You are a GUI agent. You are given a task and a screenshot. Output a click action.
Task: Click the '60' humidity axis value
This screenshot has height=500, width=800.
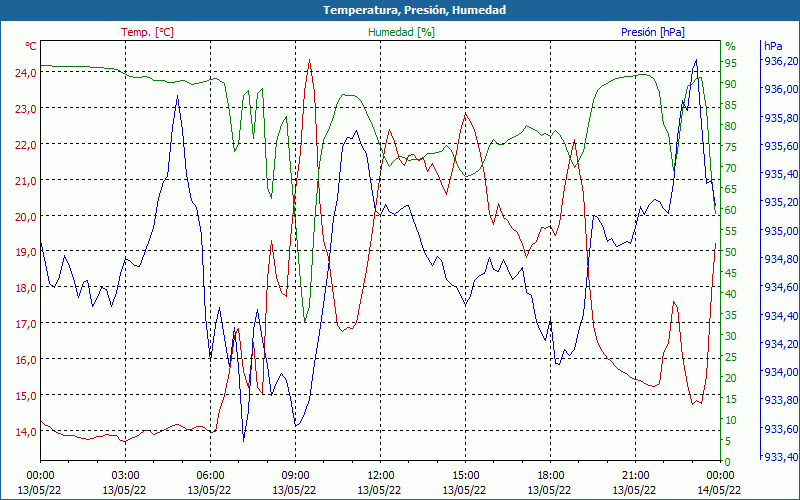click(731, 210)
